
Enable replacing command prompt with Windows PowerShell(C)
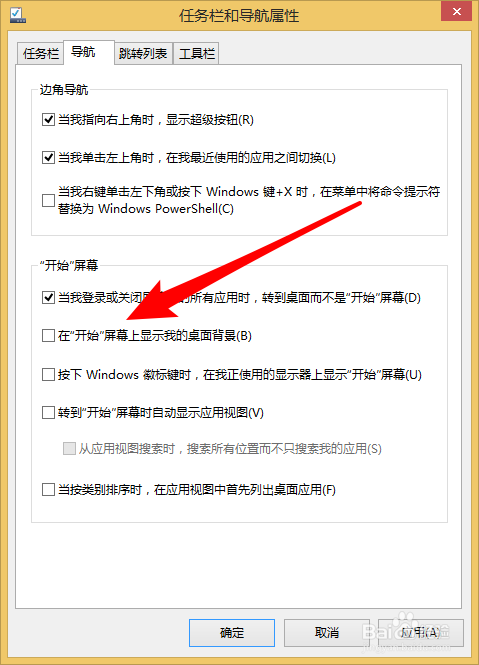48,200
